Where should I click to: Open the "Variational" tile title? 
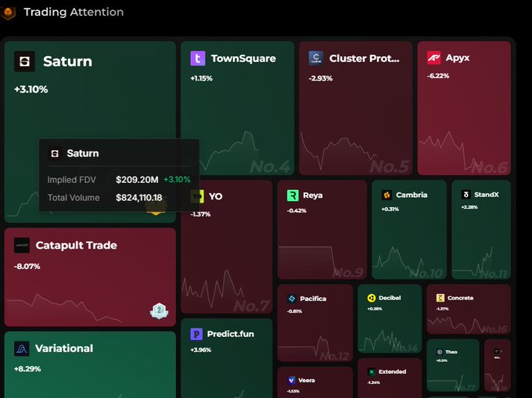(x=64, y=349)
